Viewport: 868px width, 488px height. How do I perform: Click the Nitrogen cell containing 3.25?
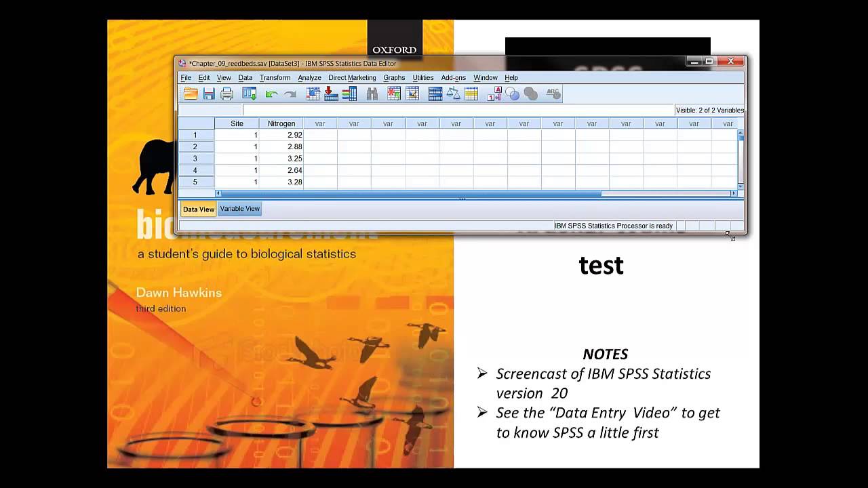tap(281, 159)
